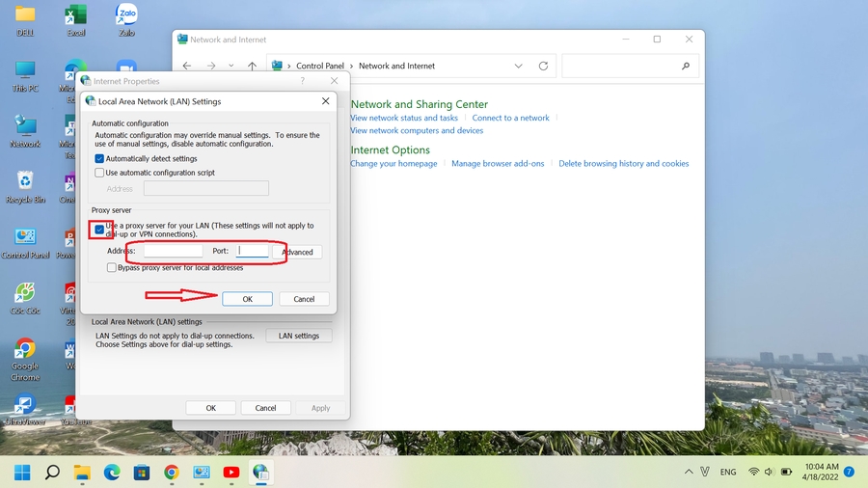Open the Recycle Bin desktop icon
The width and height of the screenshot is (868, 488).
25,185
